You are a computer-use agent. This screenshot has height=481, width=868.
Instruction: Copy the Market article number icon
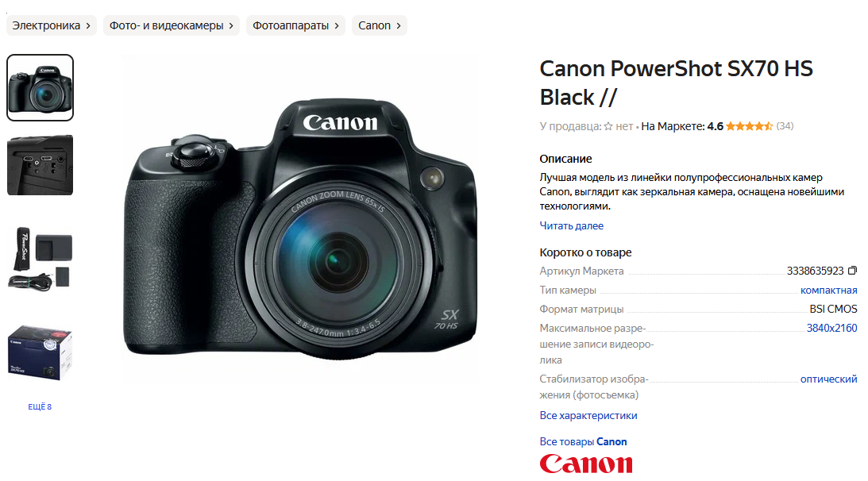pos(852,271)
